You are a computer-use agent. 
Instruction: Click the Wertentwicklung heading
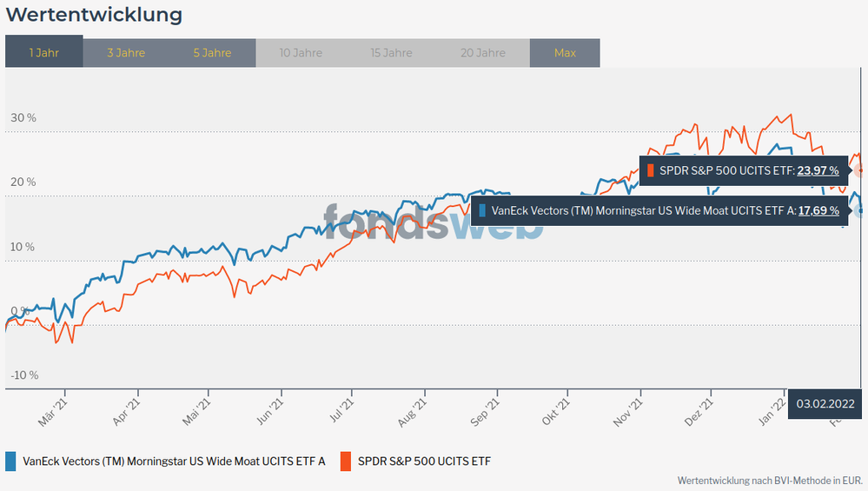(x=94, y=15)
